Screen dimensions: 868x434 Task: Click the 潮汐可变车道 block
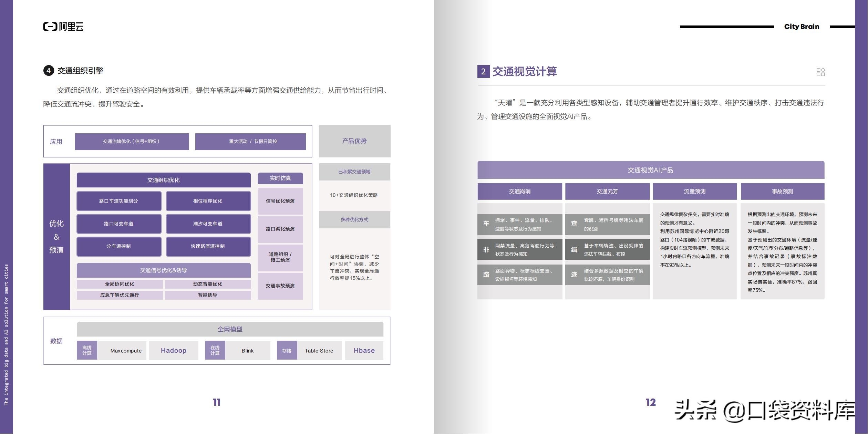point(208,224)
